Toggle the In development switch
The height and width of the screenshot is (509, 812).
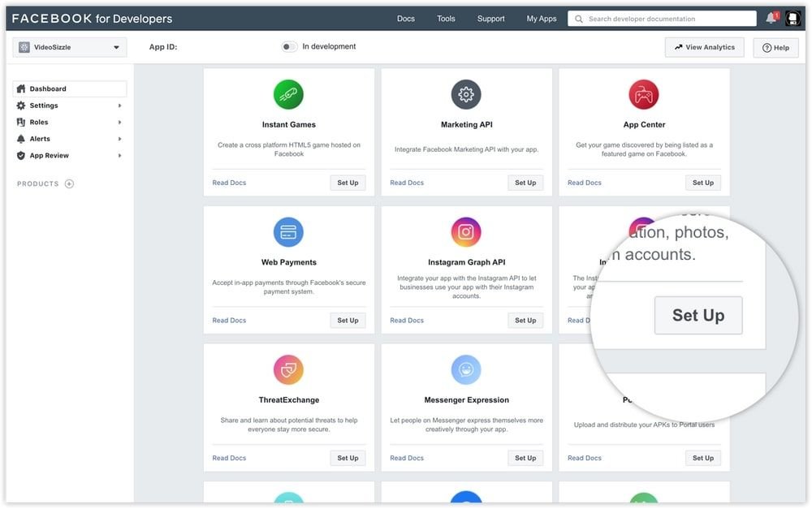pos(289,46)
